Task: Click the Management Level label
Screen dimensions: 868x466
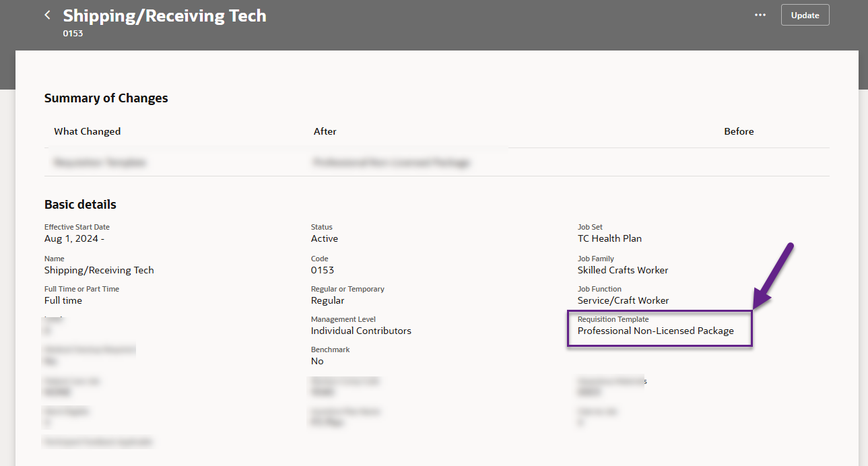Action: [x=343, y=319]
